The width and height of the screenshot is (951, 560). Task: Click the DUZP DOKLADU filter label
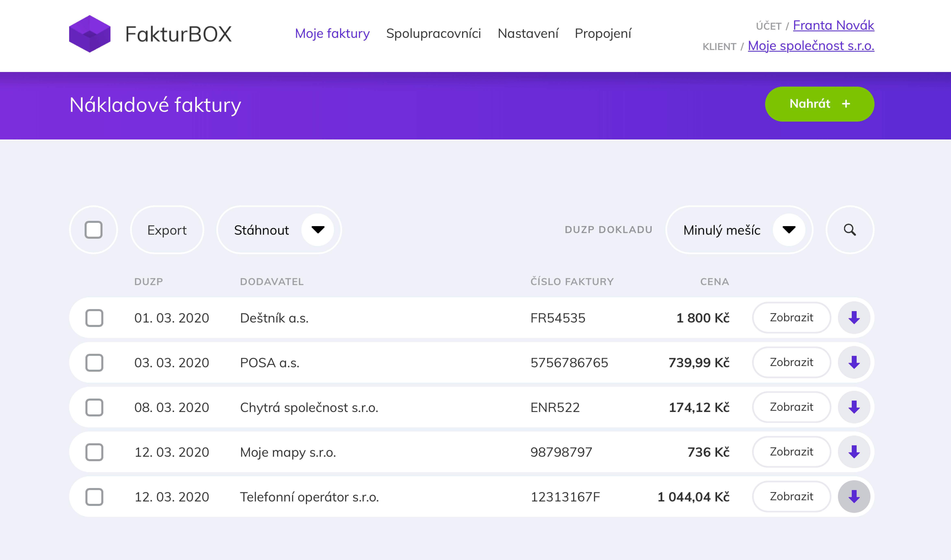tap(608, 230)
